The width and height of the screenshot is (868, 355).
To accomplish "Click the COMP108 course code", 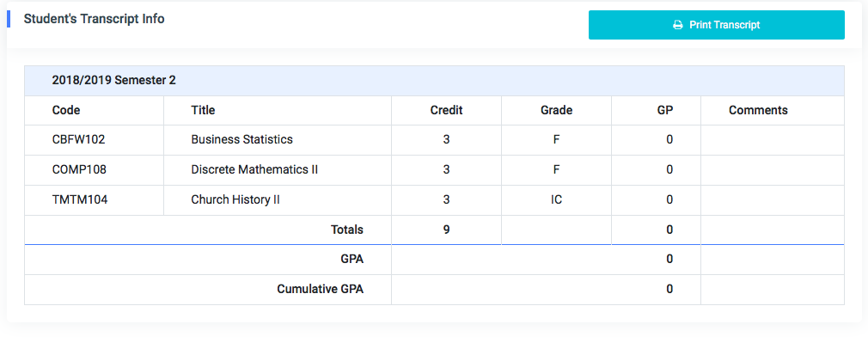I will [79, 169].
